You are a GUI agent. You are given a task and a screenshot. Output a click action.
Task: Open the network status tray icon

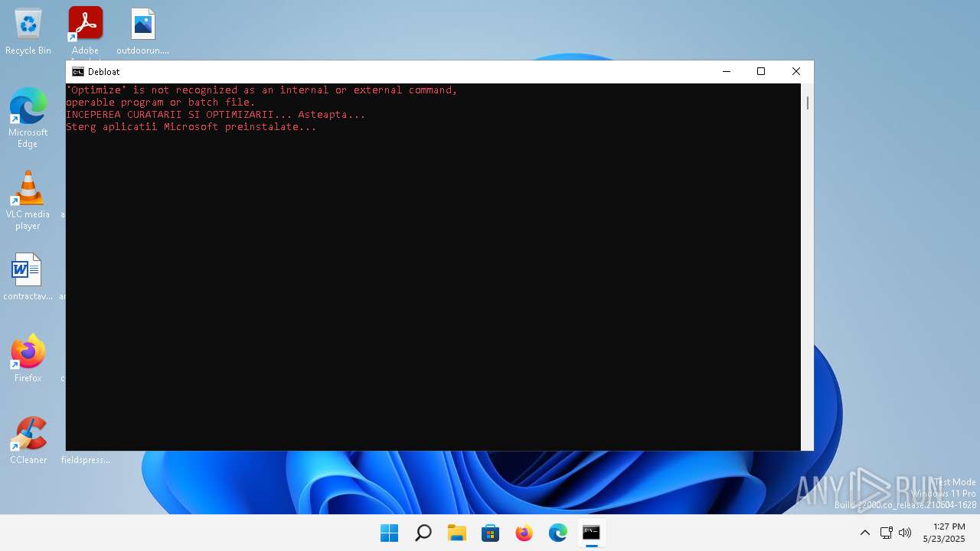887,533
